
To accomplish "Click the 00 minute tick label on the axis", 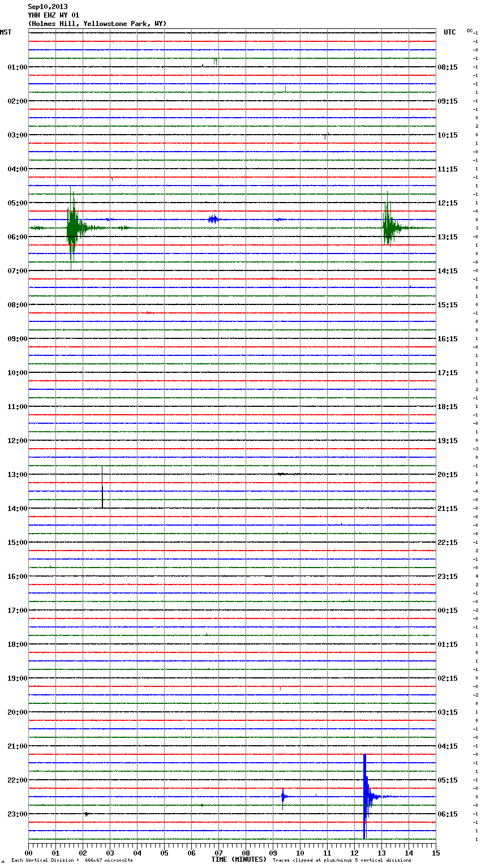I will (x=28, y=853).
